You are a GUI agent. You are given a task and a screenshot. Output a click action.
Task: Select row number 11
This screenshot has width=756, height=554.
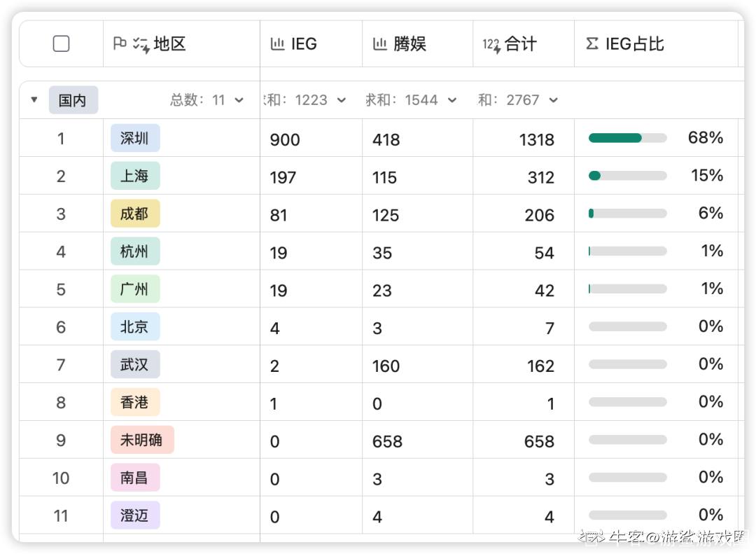click(61, 516)
